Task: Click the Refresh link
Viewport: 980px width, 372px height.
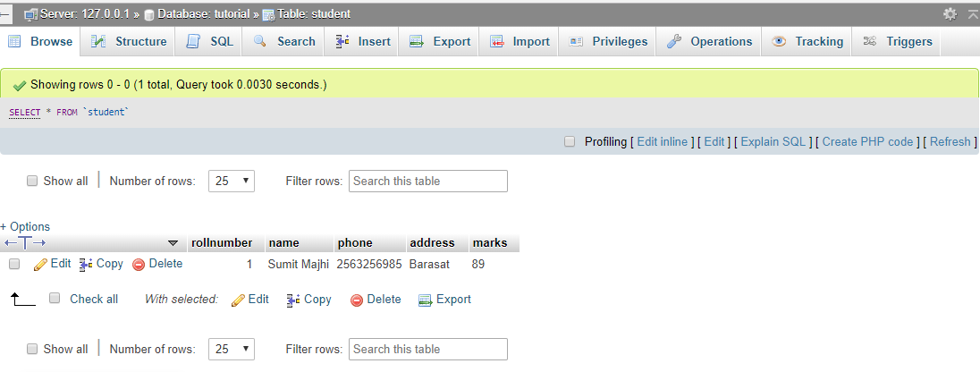Action: (x=950, y=141)
